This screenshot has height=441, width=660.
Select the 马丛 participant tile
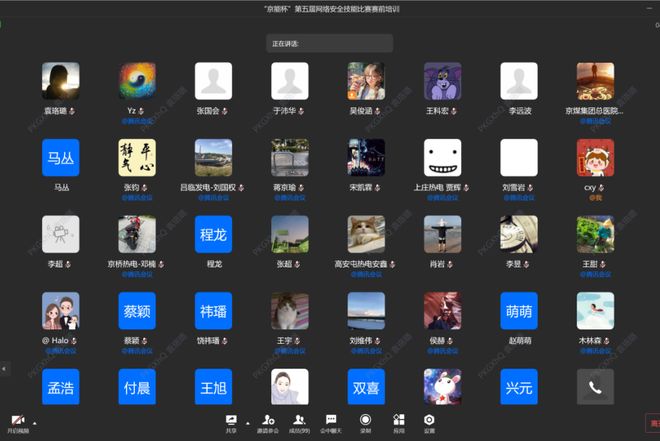pos(61,158)
